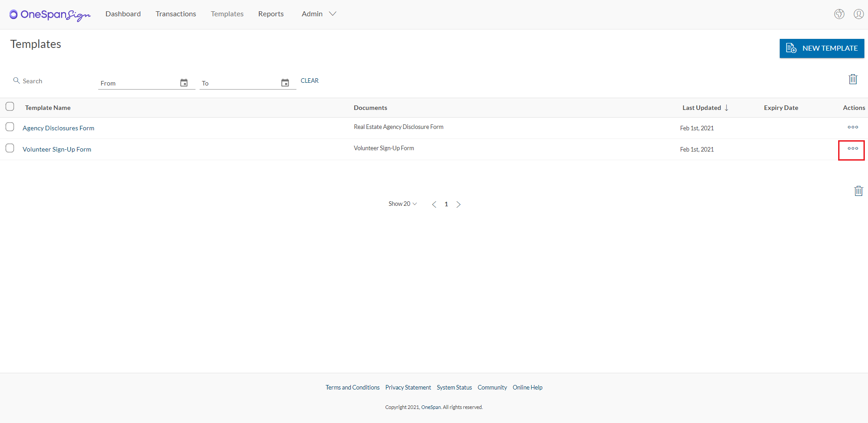Open the Show 20 page size dropdown
This screenshot has width=868, height=423.
pos(402,204)
